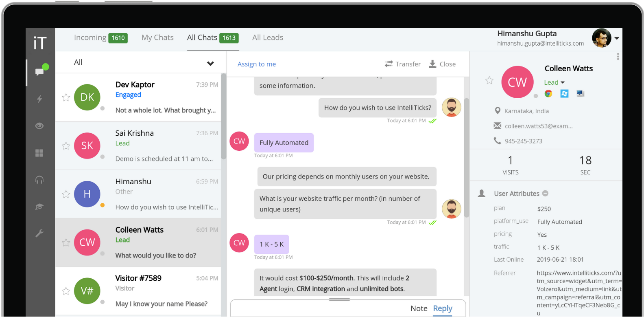Open the wrench settings sidebar icon
The width and height of the screenshot is (644, 317).
(x=39, y=233)
